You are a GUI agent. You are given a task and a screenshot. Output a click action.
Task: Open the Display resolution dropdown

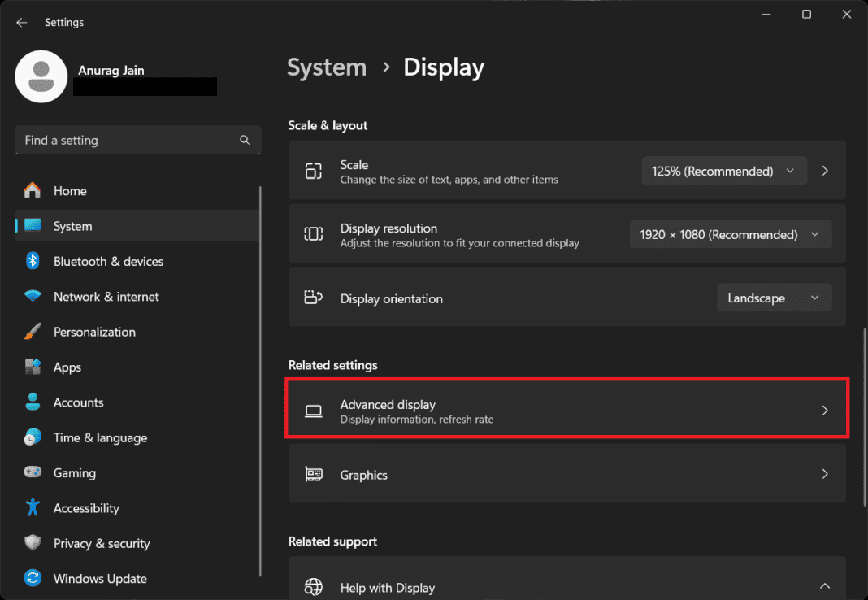[x=730, y=234]
